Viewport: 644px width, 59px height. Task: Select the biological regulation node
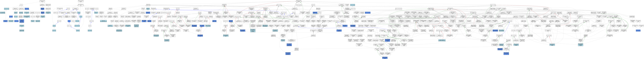(299, 5)
